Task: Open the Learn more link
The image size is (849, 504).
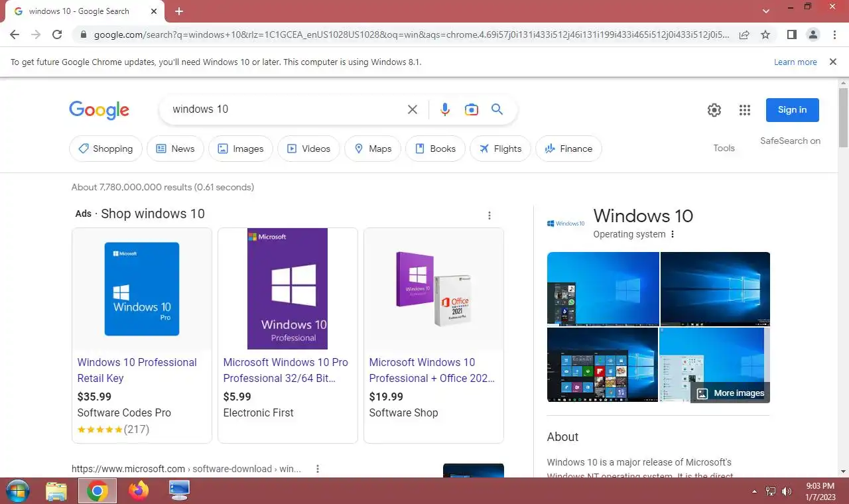Action: point(795,62)
